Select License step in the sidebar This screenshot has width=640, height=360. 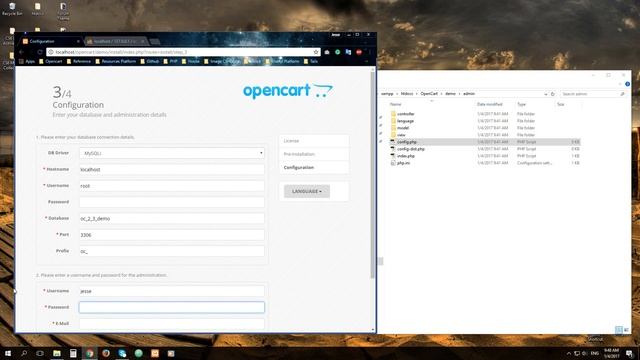point(314,141)
